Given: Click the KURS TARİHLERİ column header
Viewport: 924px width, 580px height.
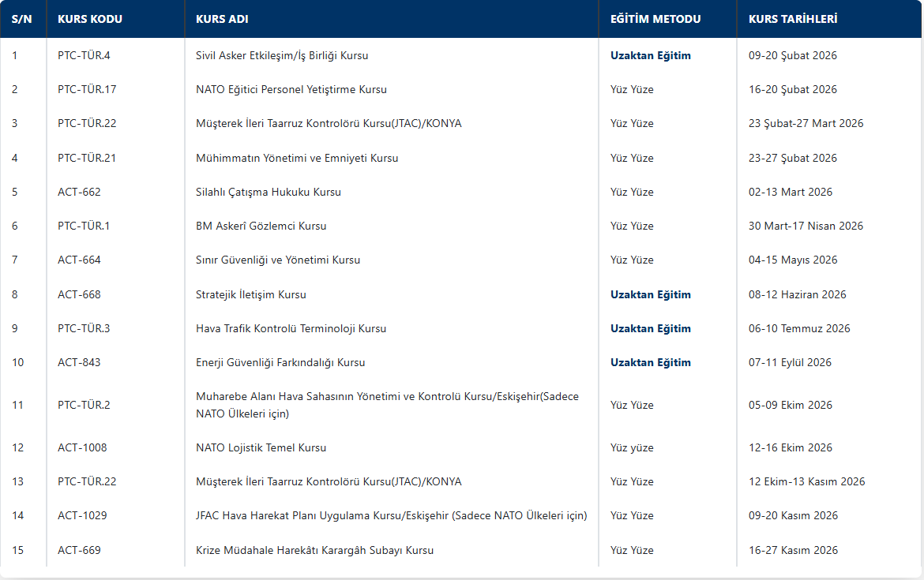Looking at the screenshot, I should [793, 19].
